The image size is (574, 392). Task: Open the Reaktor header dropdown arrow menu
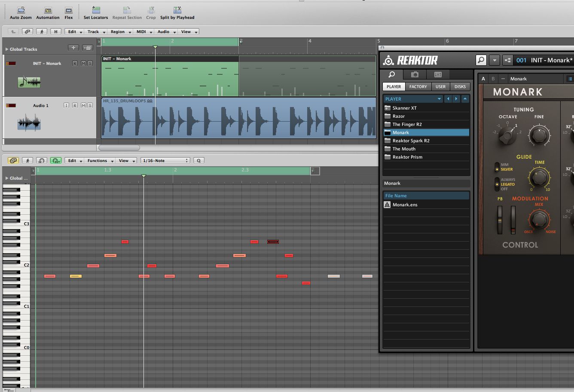pos(495,60)
